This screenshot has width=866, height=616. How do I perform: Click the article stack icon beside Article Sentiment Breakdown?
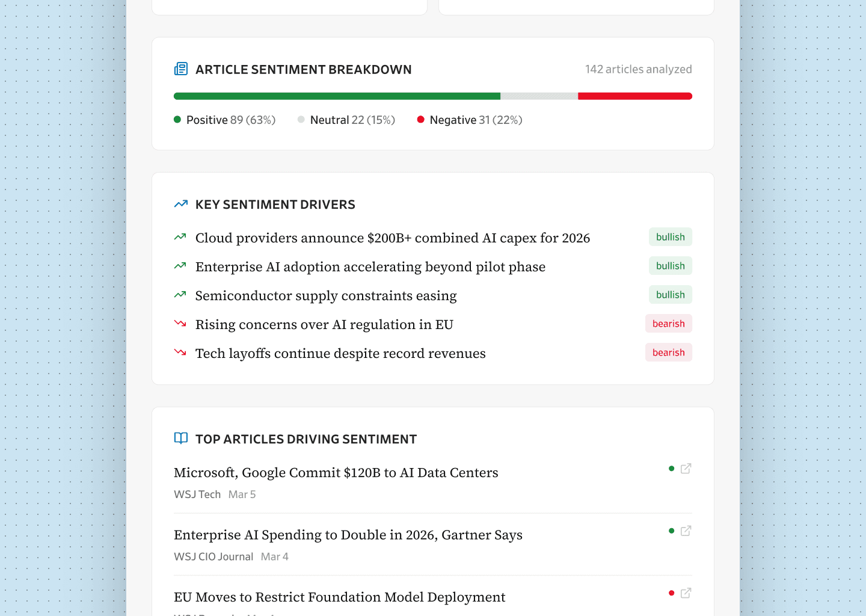tap(180, 69)
